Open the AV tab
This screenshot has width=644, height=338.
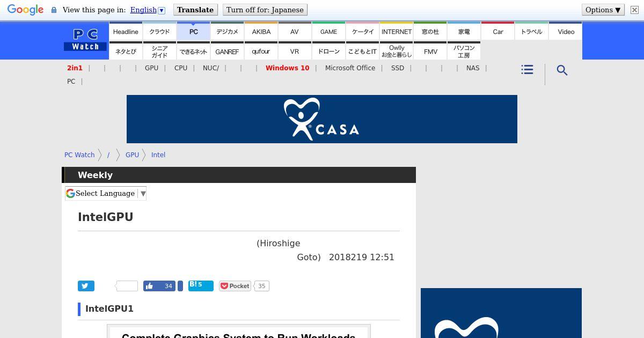[x=295, y=31]
